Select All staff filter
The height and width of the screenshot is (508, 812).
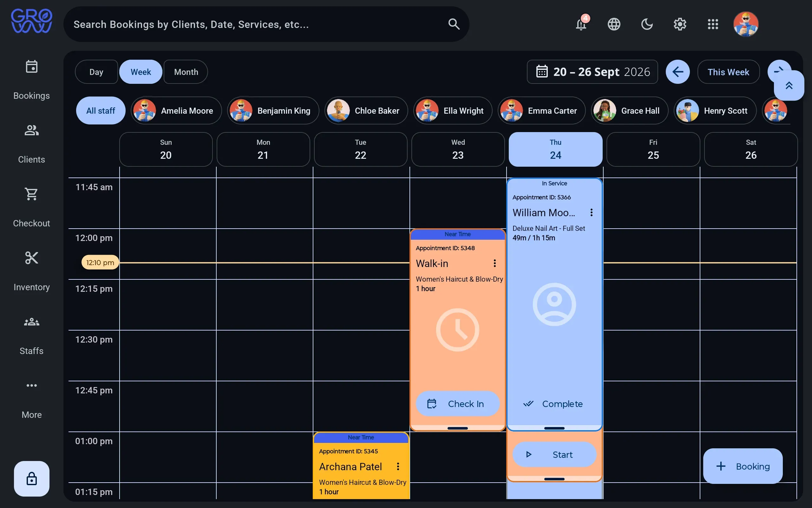[101, 110]
